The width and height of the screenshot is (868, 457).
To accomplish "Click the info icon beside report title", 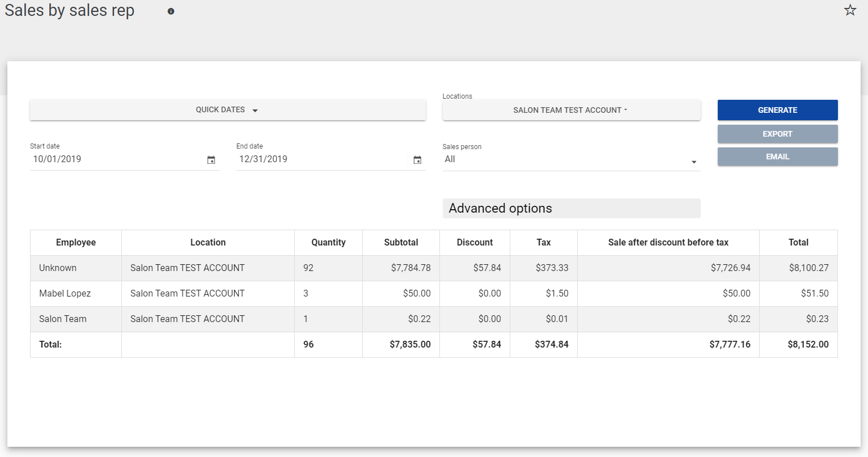I will 171,11.
